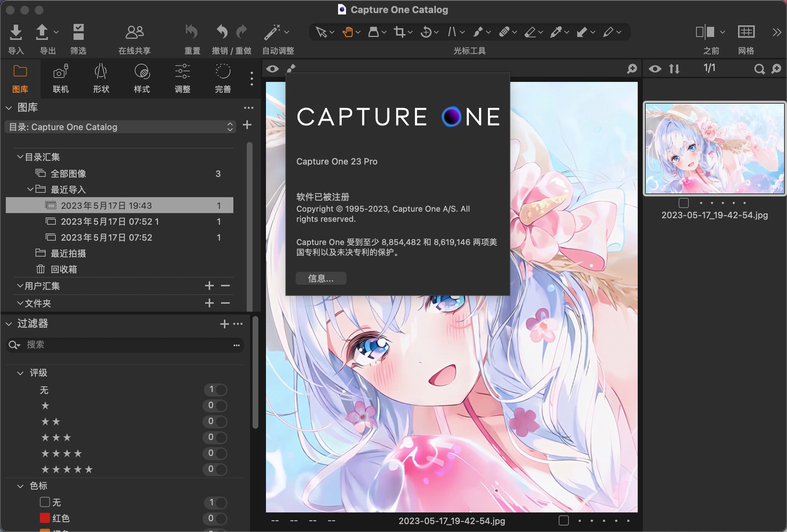The width and height of the screenshot is (787, 532).
Task: Open the Before (之前) view dropdown arrow
Action: pos(723,32)
